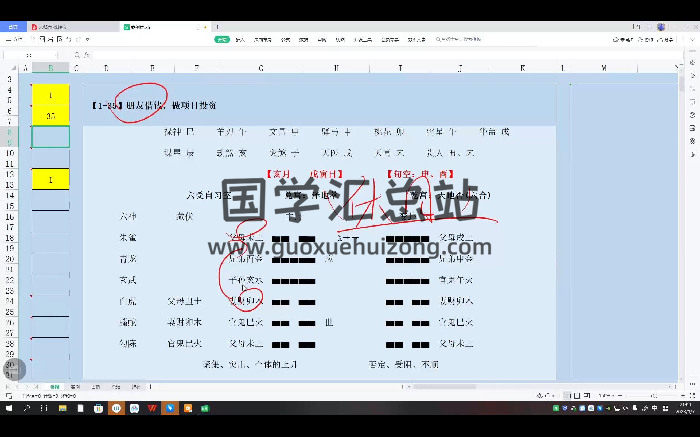The height and width of the screenshot is (437, 700).
Task: Select cell showing 官鬼巳火 in hidden-spirit column
Action: (184, 344)
